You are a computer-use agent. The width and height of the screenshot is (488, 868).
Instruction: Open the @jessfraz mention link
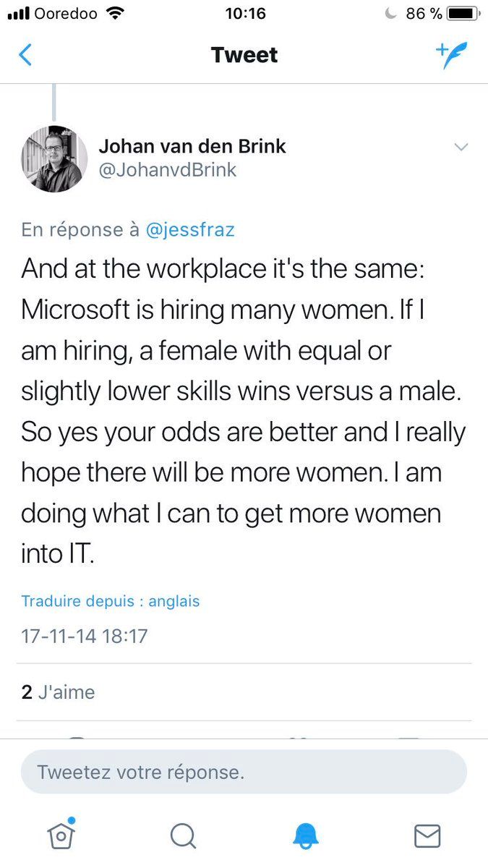[x=190, y=230]
